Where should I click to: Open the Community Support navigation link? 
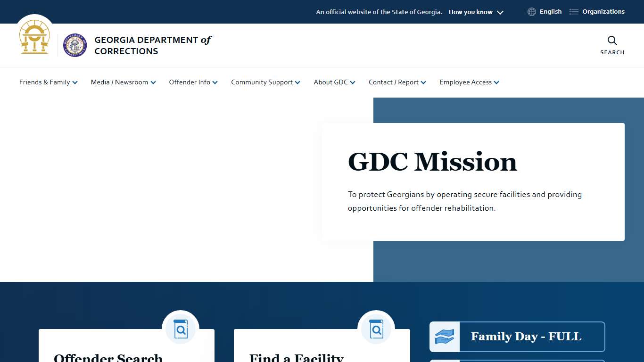tap(265, 82)
